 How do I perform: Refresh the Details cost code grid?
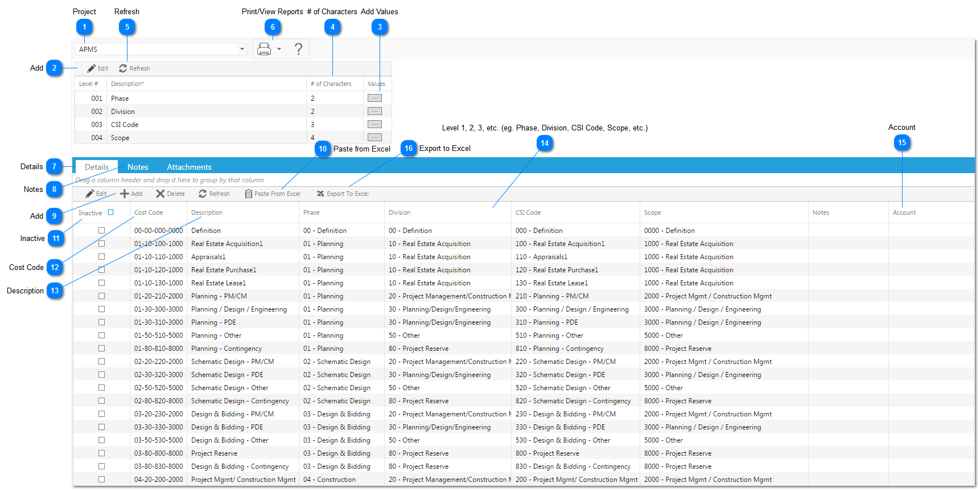pos(214,194)
